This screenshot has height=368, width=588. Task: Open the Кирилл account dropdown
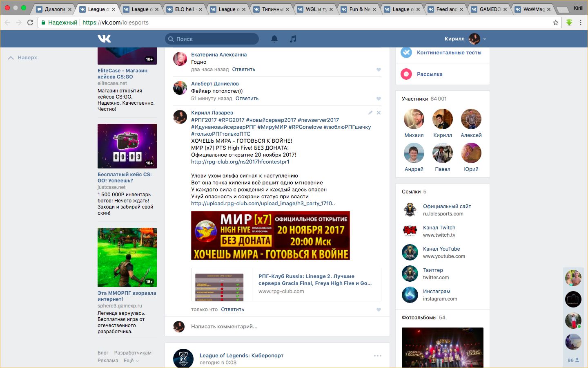coord(465,39)
